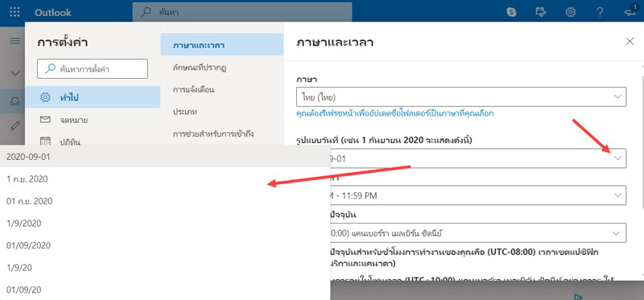Choose date format 1 ก.ย. 2020
644x300 pixels.
[x=165, y=179]
